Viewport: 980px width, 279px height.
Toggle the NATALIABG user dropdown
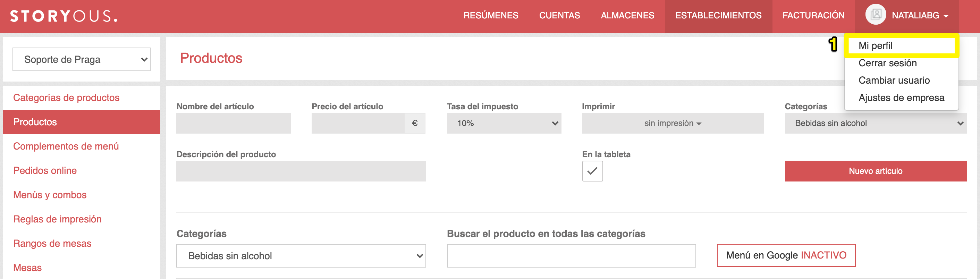(907, 16)
